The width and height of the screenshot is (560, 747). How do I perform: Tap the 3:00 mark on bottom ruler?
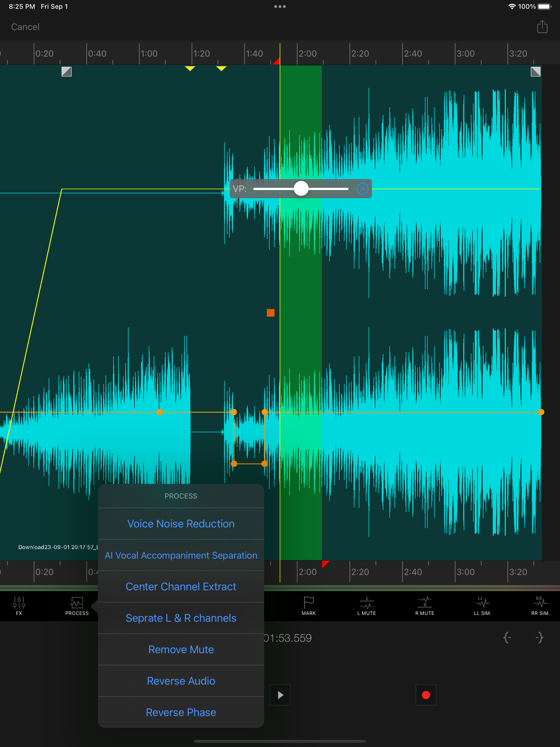coord(465,572)
